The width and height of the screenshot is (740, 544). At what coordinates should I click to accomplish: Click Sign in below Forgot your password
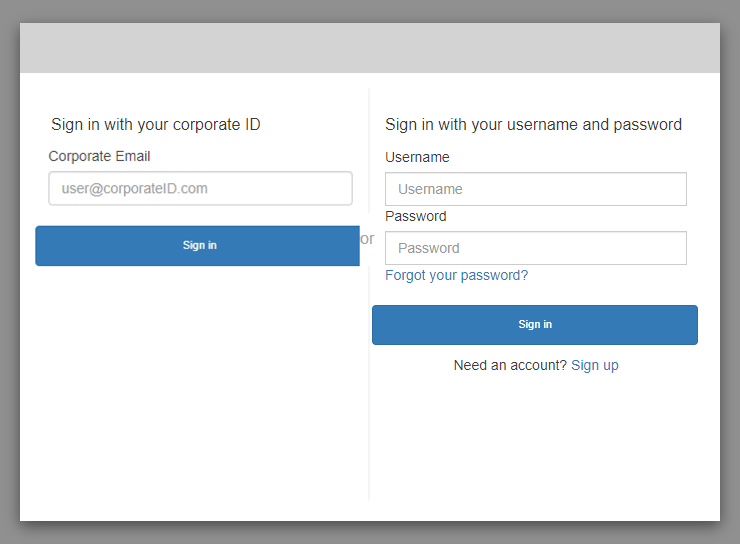[534, 325]
